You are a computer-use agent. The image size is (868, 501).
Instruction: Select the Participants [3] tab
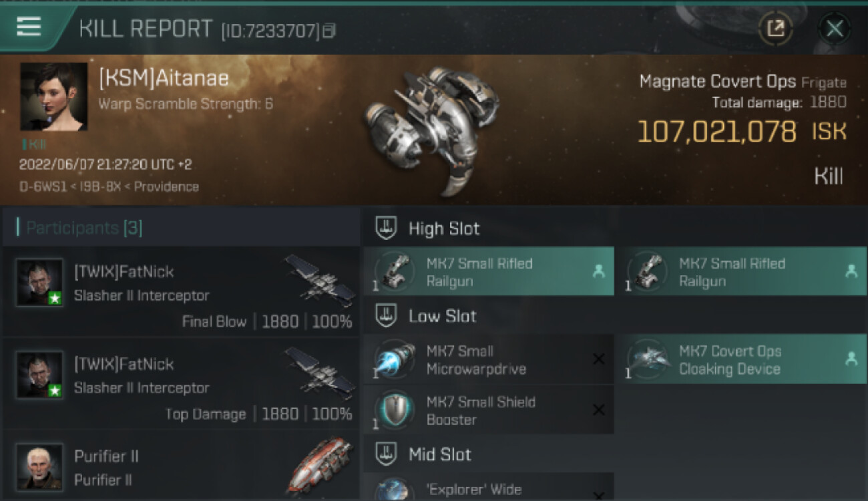coord(85,228)
